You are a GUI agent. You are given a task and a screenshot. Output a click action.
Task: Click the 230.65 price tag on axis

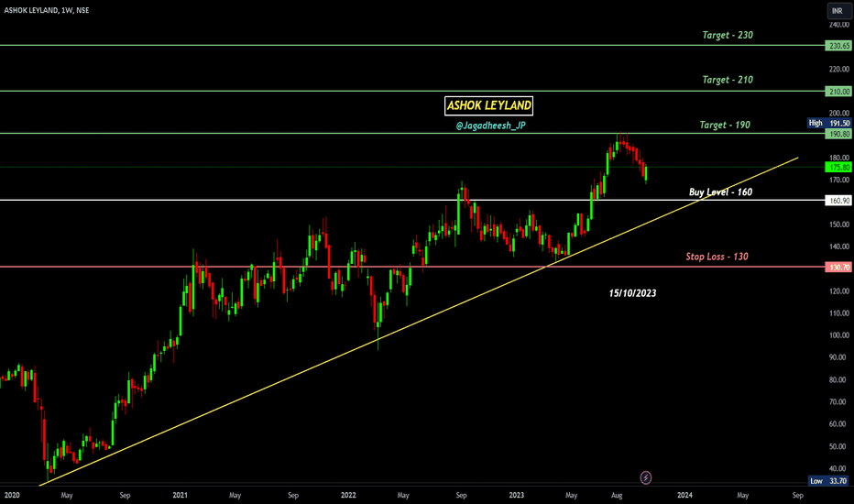(838, 46)
